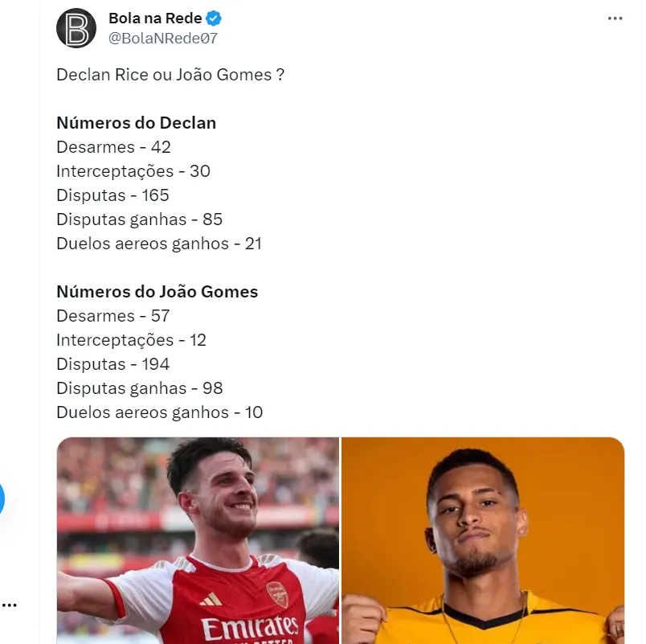The height and width of the screenshot is (644, 646).
Task: Click the Adidas logo on the Arsenal shirt
Action: point(211,598)
